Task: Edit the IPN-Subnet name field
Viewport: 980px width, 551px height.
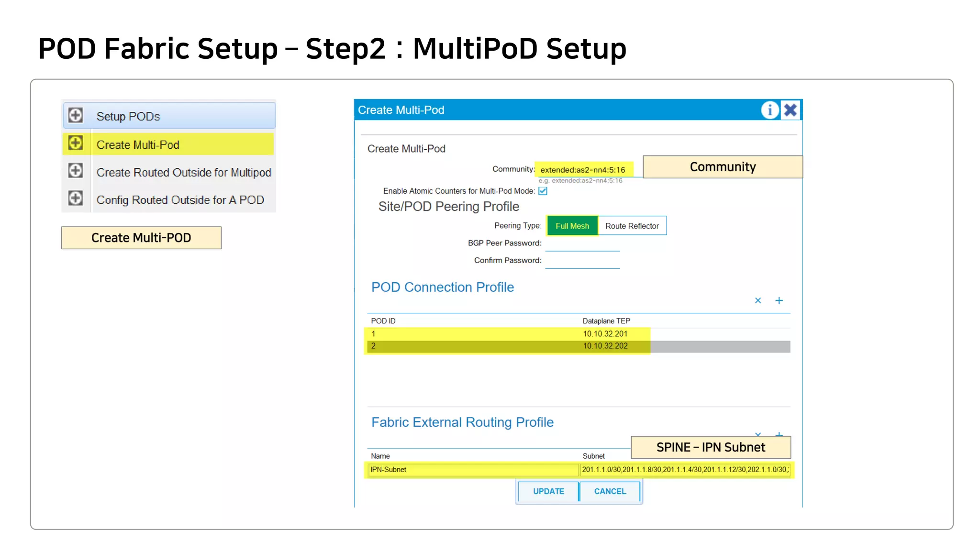Action: (x=473, y=470)
